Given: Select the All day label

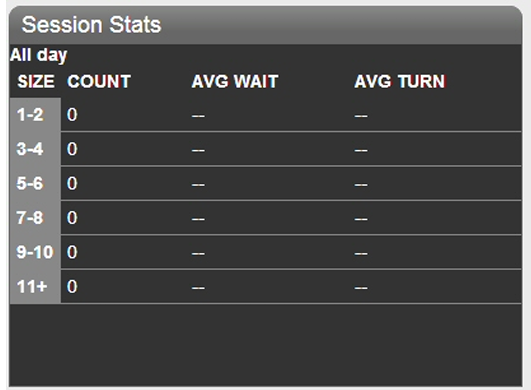Looking at the screenshot, I should pyautogui.click(x=38, y=55).
